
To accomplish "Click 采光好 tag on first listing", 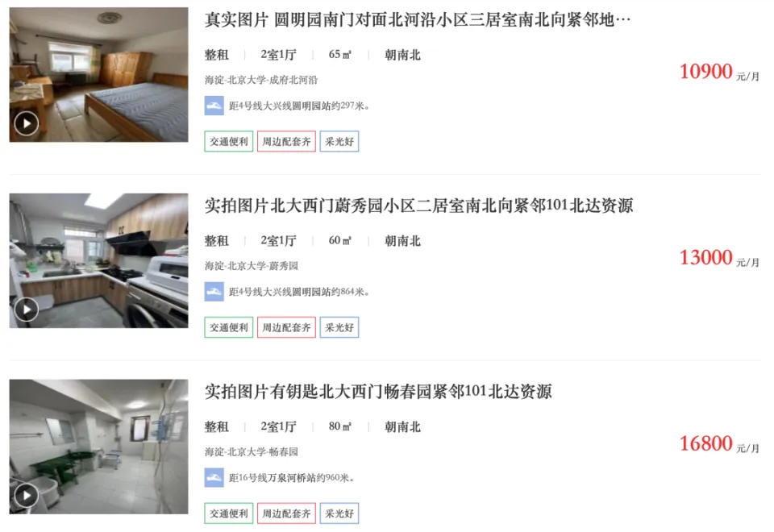I will point(339,142).
